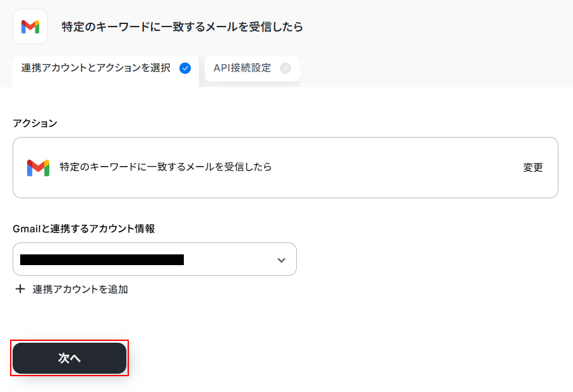
Task: Click the gray checkmark beside API接続設定
Action: (286, 68)
